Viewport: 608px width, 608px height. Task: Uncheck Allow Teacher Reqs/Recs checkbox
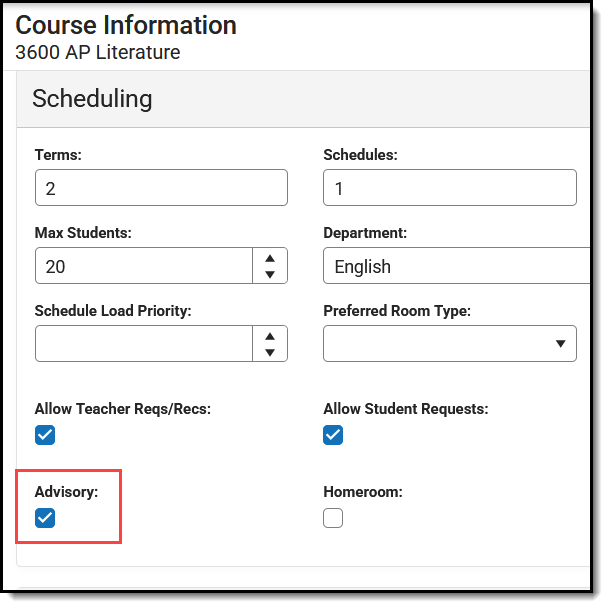(x=45, y=435)
